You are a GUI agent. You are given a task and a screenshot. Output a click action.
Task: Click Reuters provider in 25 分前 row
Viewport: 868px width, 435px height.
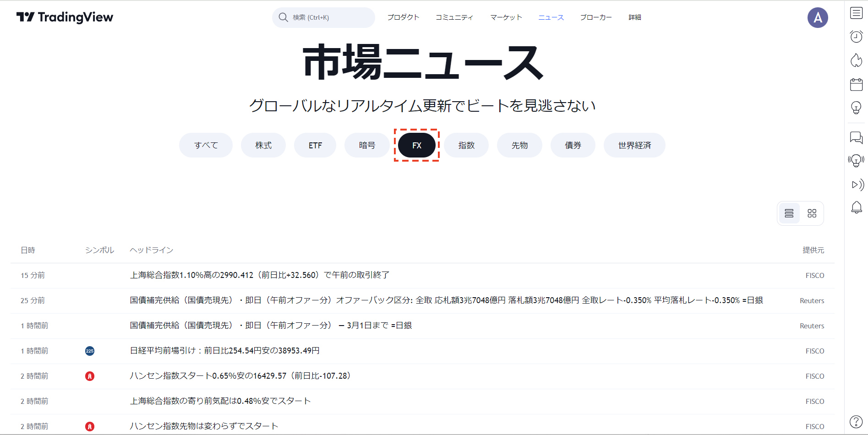click(x=812, y=301)
